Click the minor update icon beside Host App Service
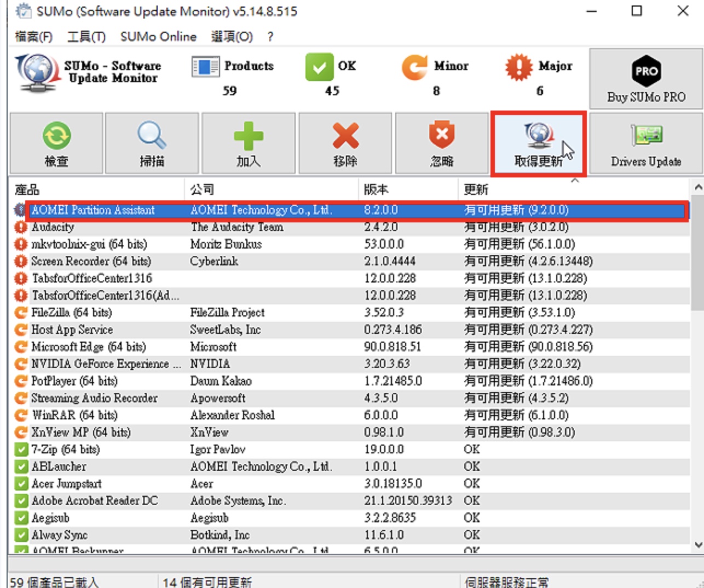Image resolution: width=704 pixels, height=588 pixels. click(21, 330)
